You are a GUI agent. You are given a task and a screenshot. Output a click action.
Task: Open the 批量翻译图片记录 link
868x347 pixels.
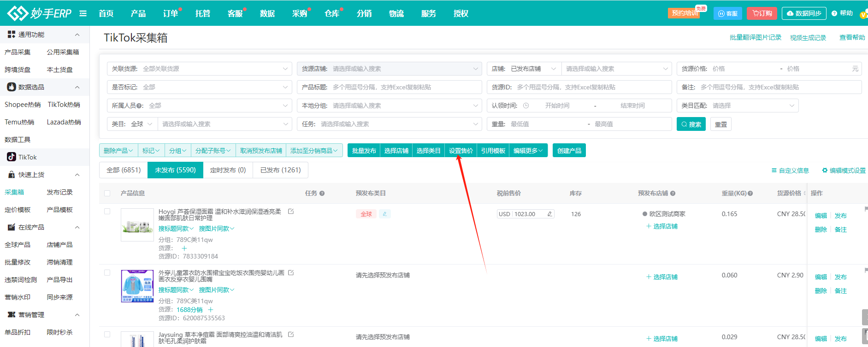pos(756,37)
